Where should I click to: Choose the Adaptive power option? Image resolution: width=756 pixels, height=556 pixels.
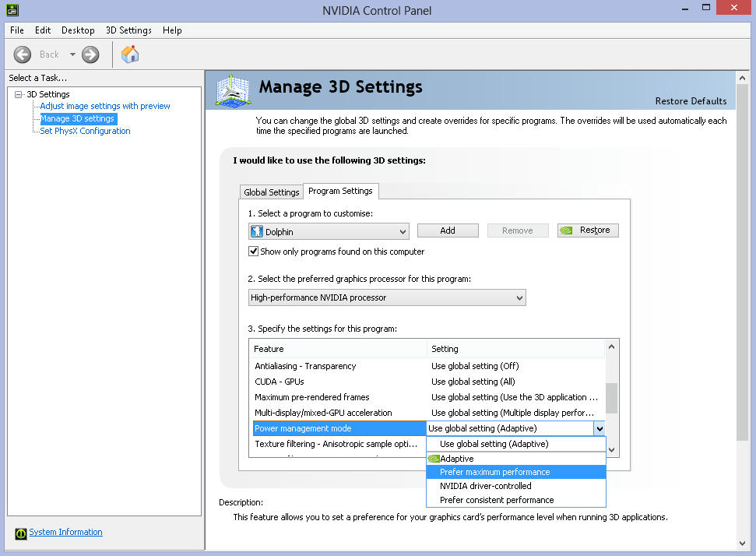point(516,459)
